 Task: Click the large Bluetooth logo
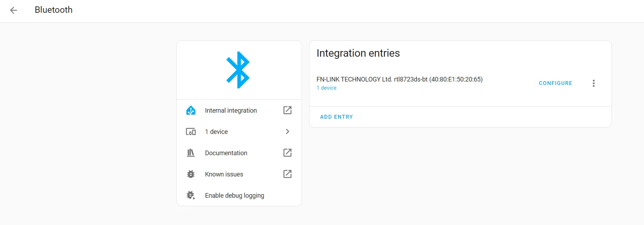pos(238,70)
